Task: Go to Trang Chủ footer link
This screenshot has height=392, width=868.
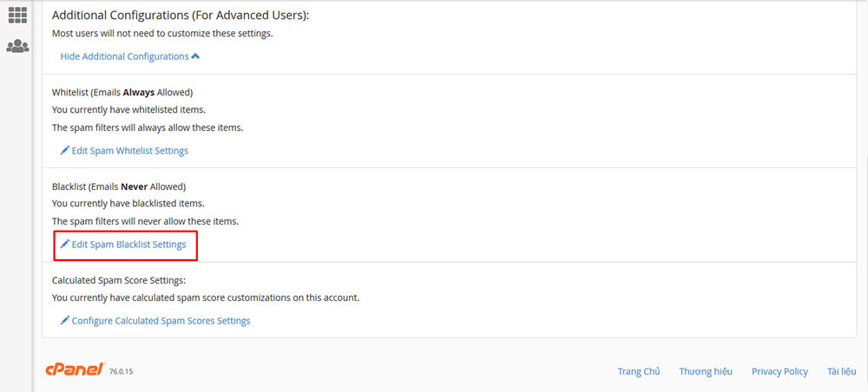Action: [639, 371]
